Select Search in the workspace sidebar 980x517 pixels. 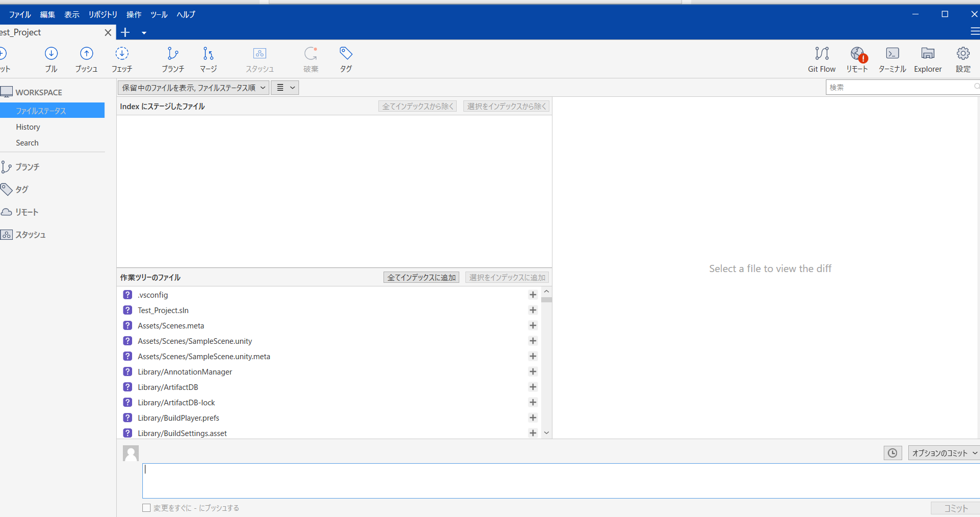(27, 142)
